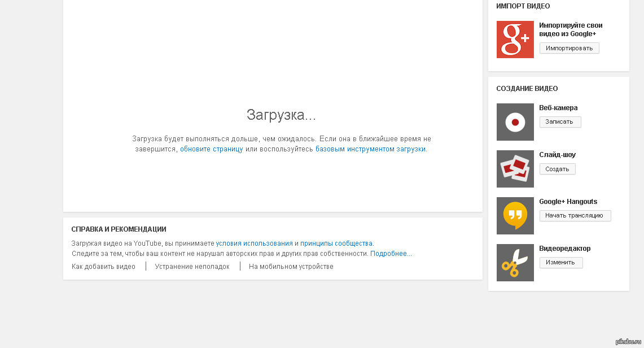644x348 pixels.
Task: Click the red Google+ import icon
Action: tap(515, 40)
